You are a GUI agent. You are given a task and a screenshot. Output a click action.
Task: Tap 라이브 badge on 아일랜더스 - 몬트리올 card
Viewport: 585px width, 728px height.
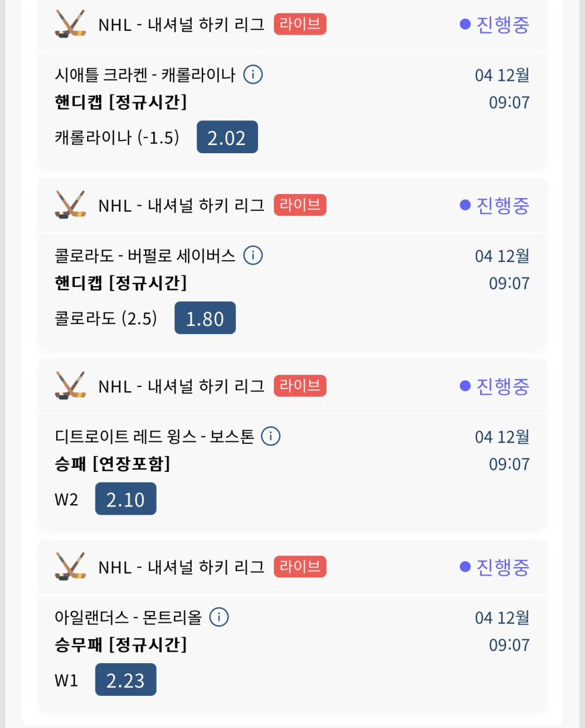300,566
